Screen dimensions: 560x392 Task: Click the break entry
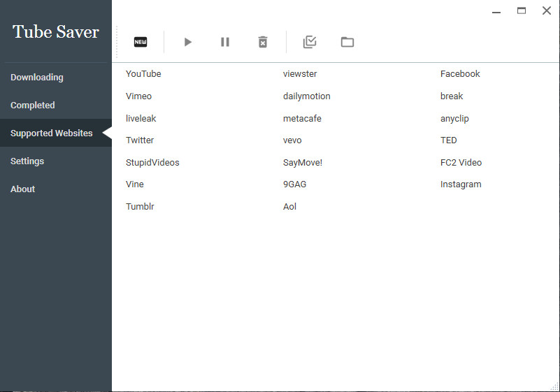pyautogui.click(x=452, y=96)
